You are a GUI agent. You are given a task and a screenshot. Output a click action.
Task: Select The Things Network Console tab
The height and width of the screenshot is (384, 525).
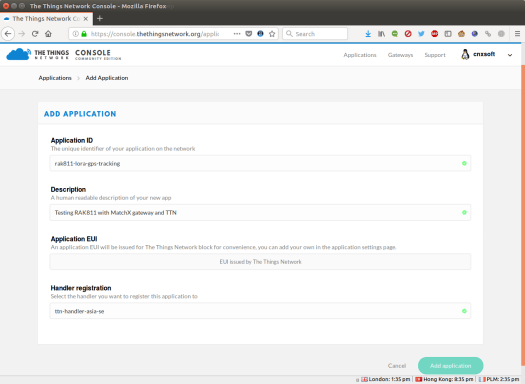[46, 19]
